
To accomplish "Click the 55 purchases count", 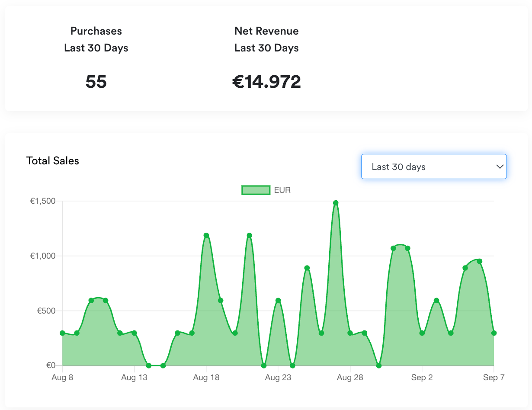I will (x=96, y=82).
